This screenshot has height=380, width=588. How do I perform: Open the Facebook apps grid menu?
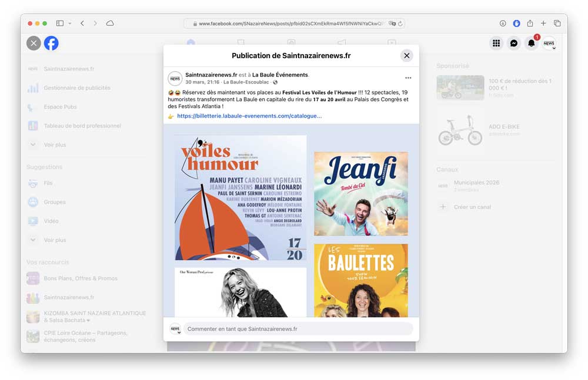(x=496, y=43)
